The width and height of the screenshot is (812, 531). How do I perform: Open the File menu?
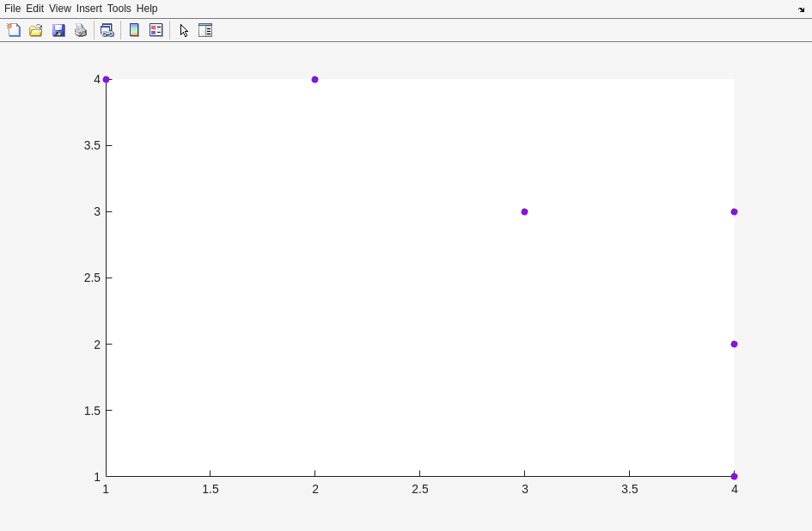point(12,9)
